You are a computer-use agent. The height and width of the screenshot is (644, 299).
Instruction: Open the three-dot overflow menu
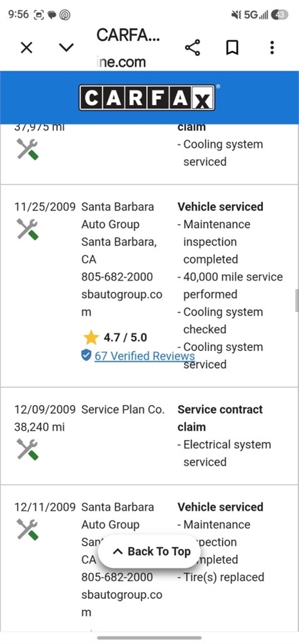[272, 48]
